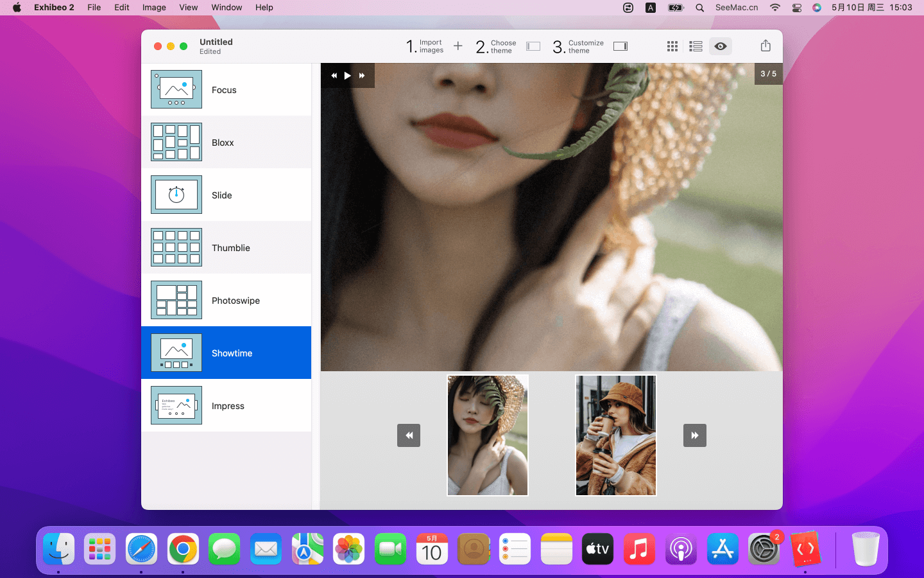
Task: Toggle the preview eye icon
Action: pyautogui.click(x=721, y=46)
